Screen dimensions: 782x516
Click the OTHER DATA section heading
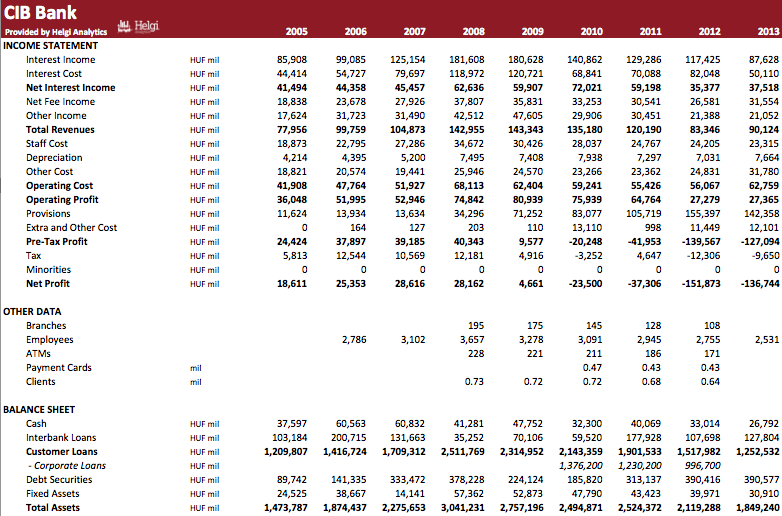coord(32,312)
